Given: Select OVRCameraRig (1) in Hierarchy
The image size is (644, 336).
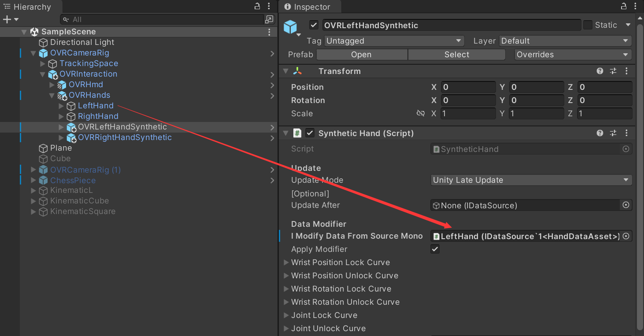Looking at the screenshot, I should point(85,170).
